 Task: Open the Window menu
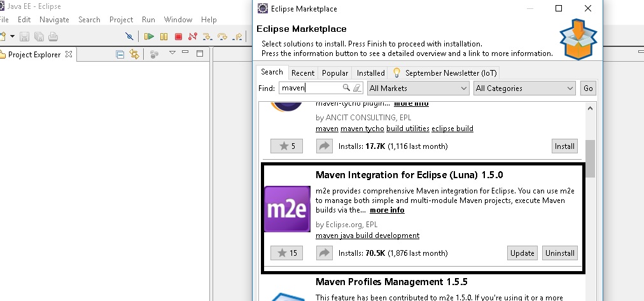click(178, 19)
